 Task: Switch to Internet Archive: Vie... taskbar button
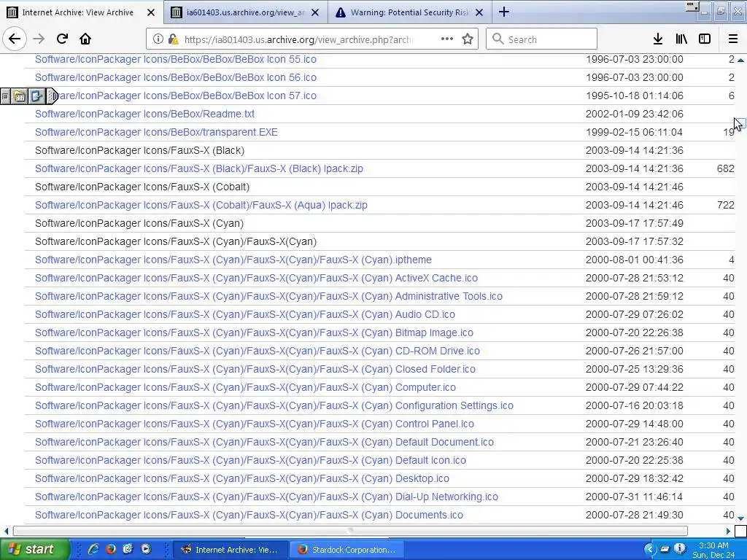231,550
